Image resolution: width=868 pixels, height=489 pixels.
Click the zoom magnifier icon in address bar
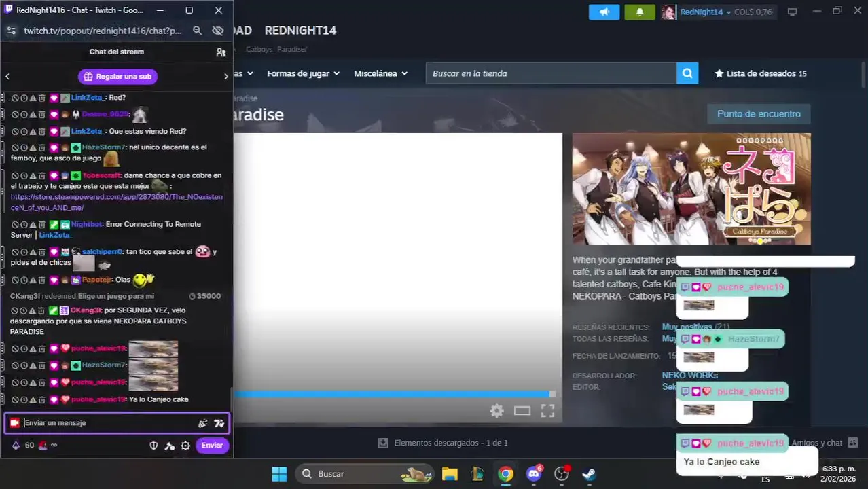pyautogui.click(x=197, y=31)
